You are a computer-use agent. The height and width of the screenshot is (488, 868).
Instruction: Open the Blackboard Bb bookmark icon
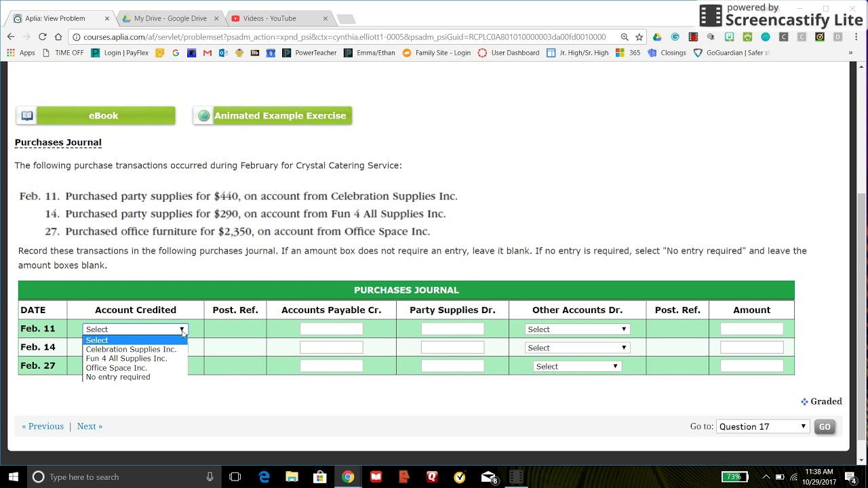coord(255,53)
